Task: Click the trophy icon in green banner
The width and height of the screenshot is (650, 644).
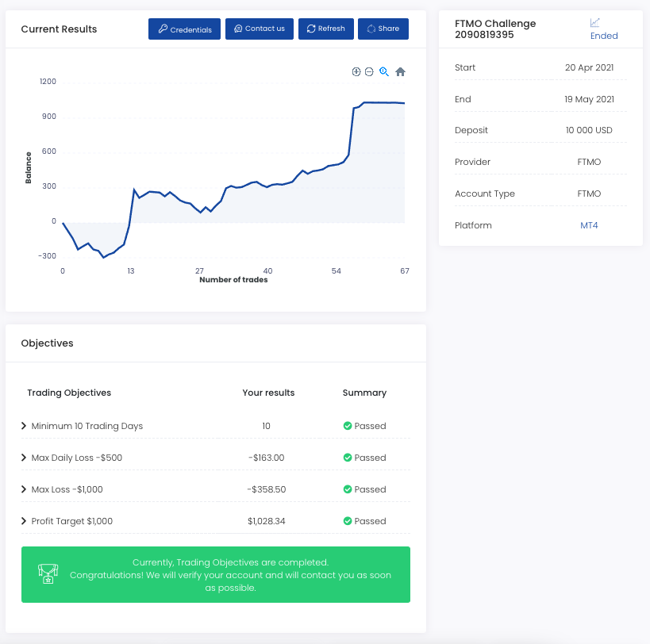Action: pyautogui.click(x=48, y=573)
